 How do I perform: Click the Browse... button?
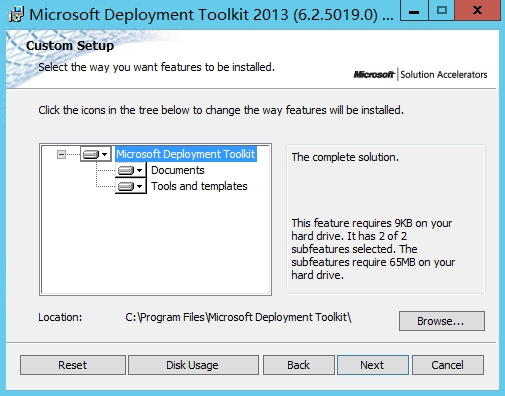pos(442,321)
